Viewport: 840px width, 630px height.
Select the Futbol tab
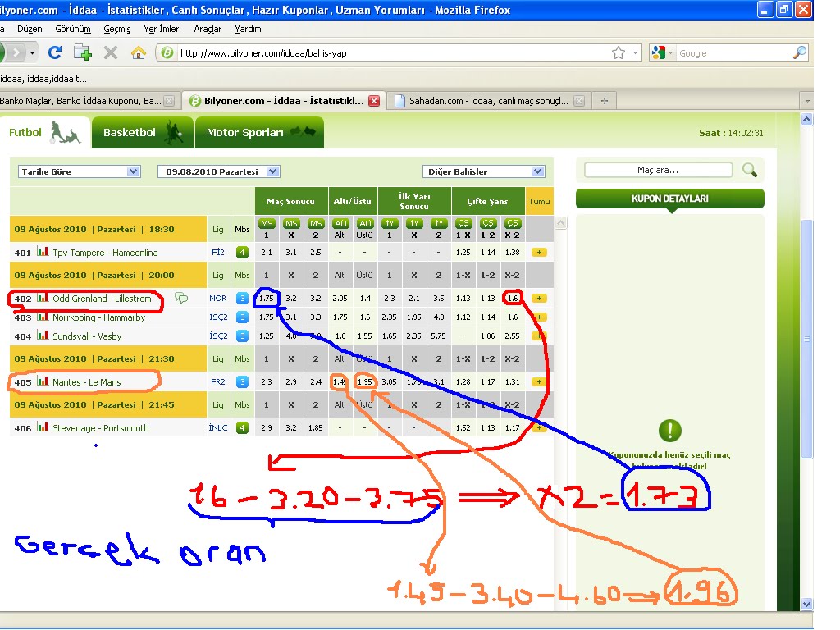[x=44, y=132]
